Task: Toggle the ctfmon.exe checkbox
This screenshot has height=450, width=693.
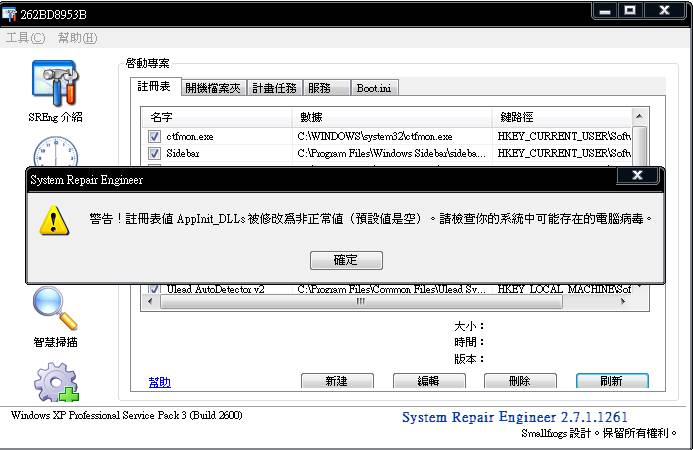Action: 154,136
